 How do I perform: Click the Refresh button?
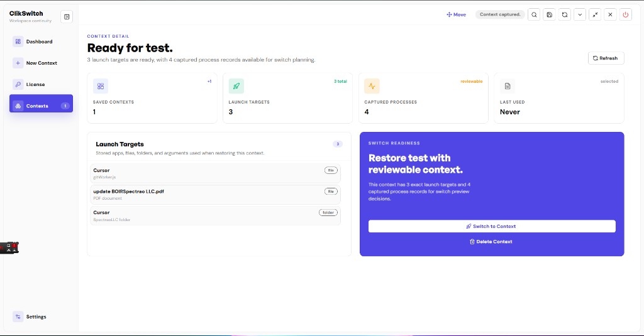606,58
